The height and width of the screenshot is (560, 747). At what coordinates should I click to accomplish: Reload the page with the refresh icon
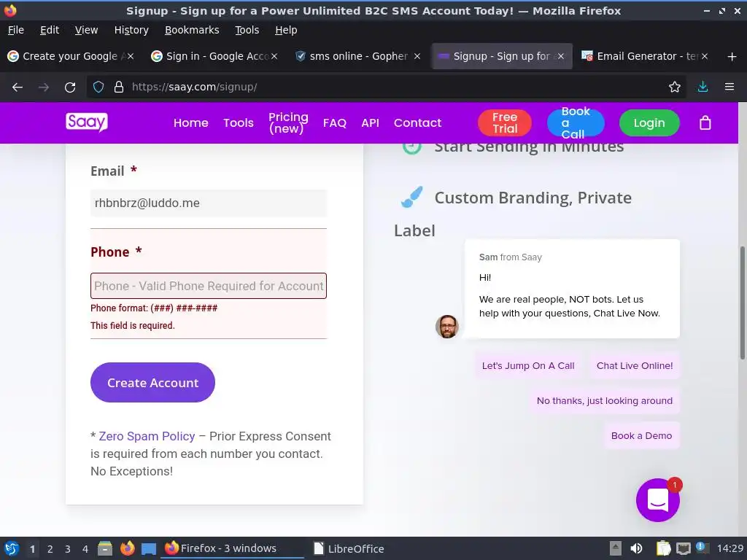(70, 87)
